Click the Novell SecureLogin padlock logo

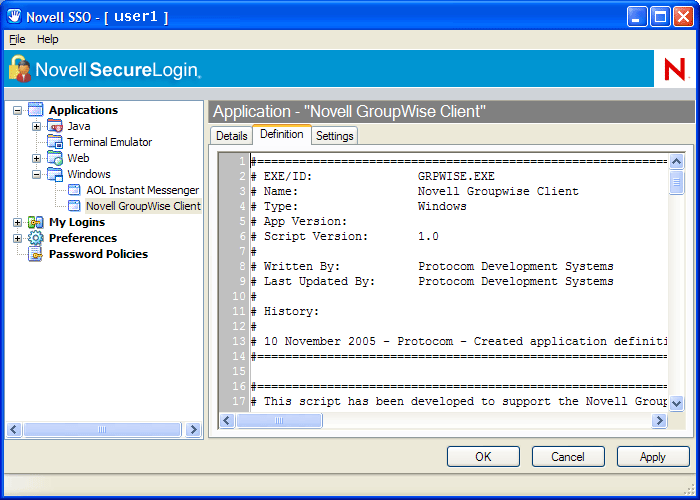[x=20, y=69]
